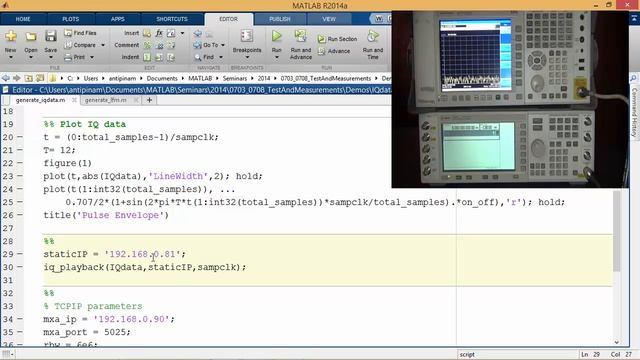The image size is (640, 360).
Task: Click the Save floppy disk icon
Action: point(51,36)
